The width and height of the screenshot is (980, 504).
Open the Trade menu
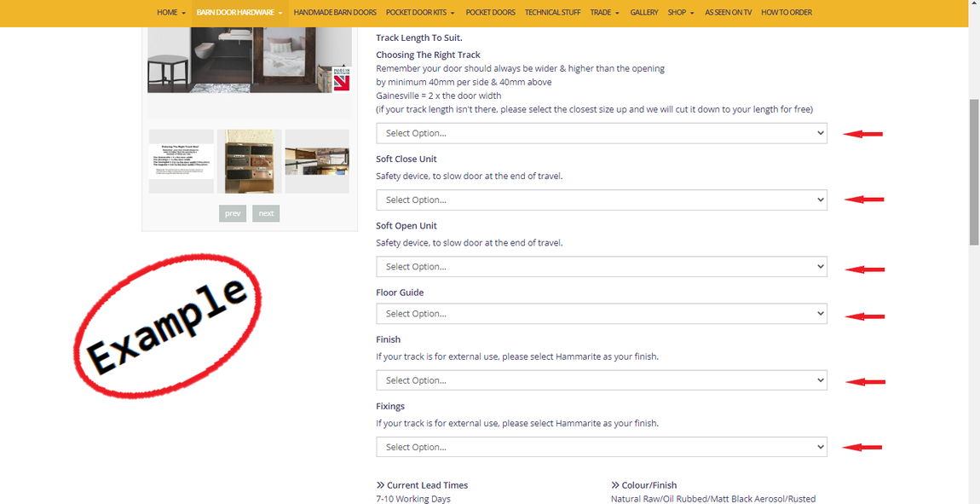[x=604, y=13]
